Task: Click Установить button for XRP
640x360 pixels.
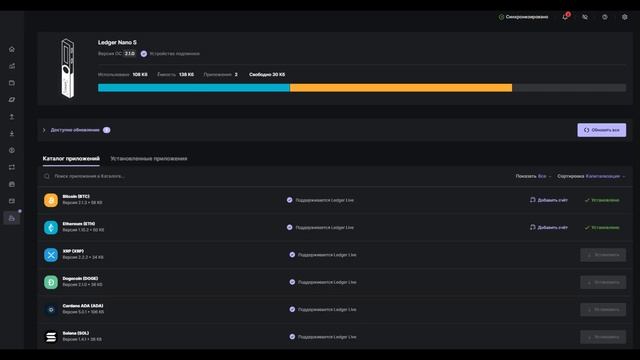Action: (603, 255)
